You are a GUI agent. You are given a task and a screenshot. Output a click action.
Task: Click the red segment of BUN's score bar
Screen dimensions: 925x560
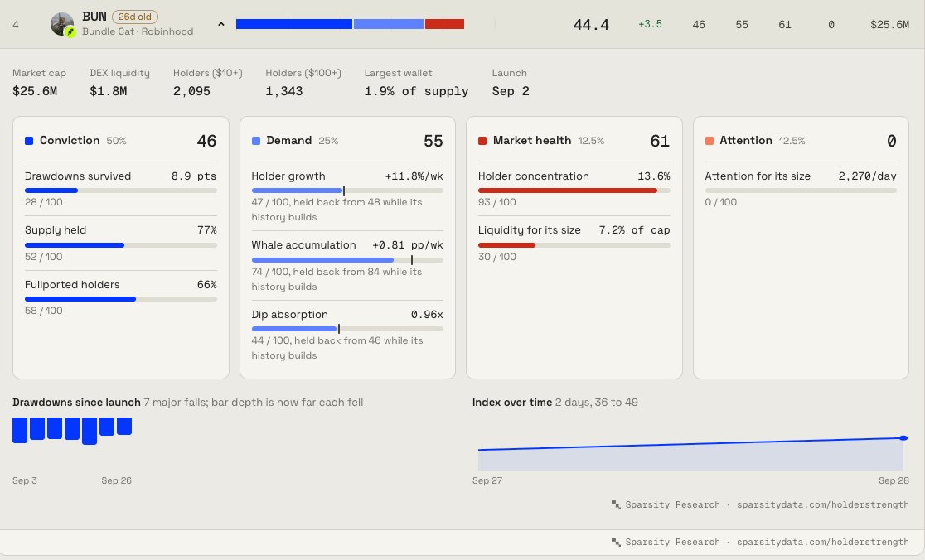point(445,24)
